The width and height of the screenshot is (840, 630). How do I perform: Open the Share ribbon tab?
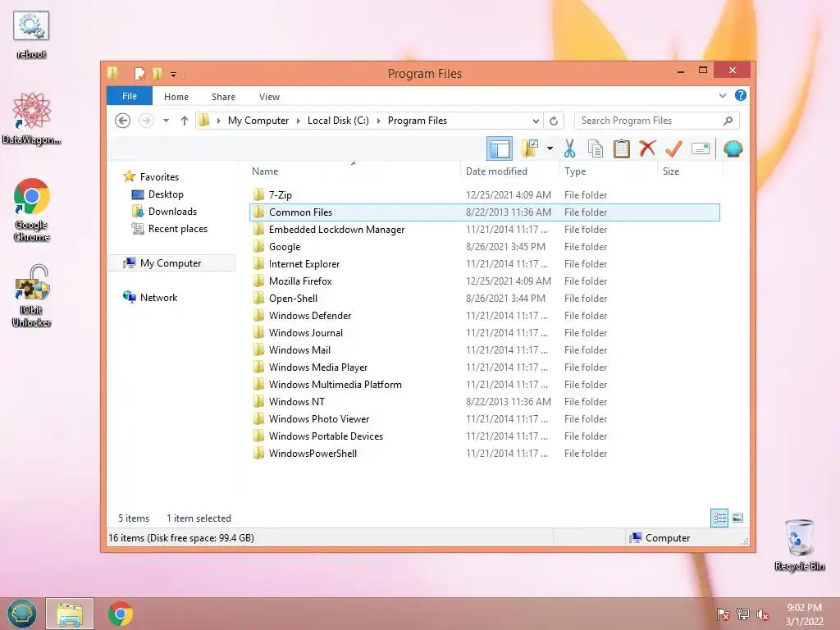click(x=223, y=97)
